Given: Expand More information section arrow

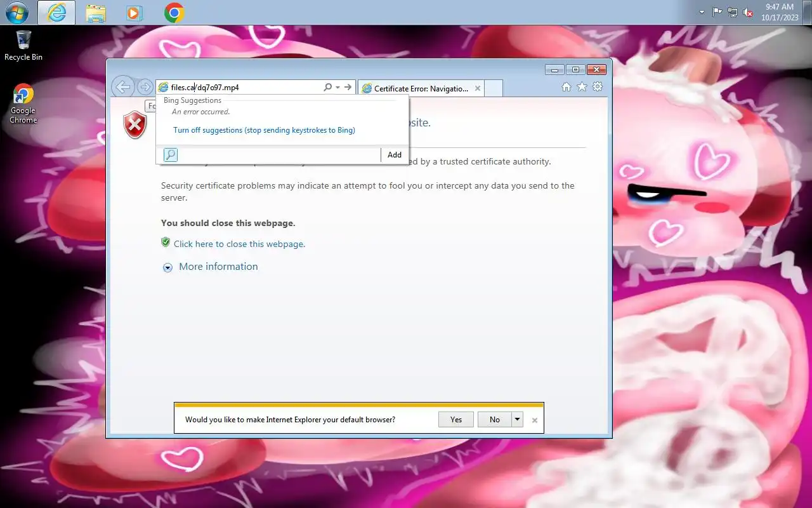Looking at the screenshot, I should 167,268.
